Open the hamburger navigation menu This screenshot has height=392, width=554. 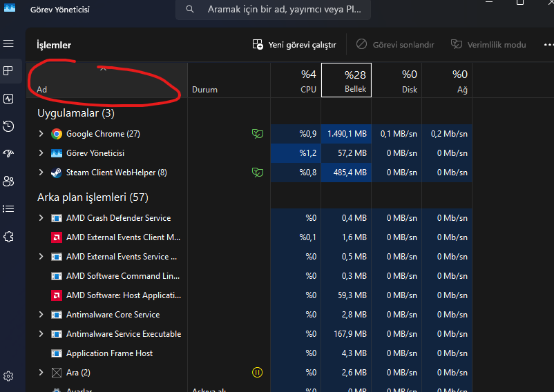pos(8,43)
